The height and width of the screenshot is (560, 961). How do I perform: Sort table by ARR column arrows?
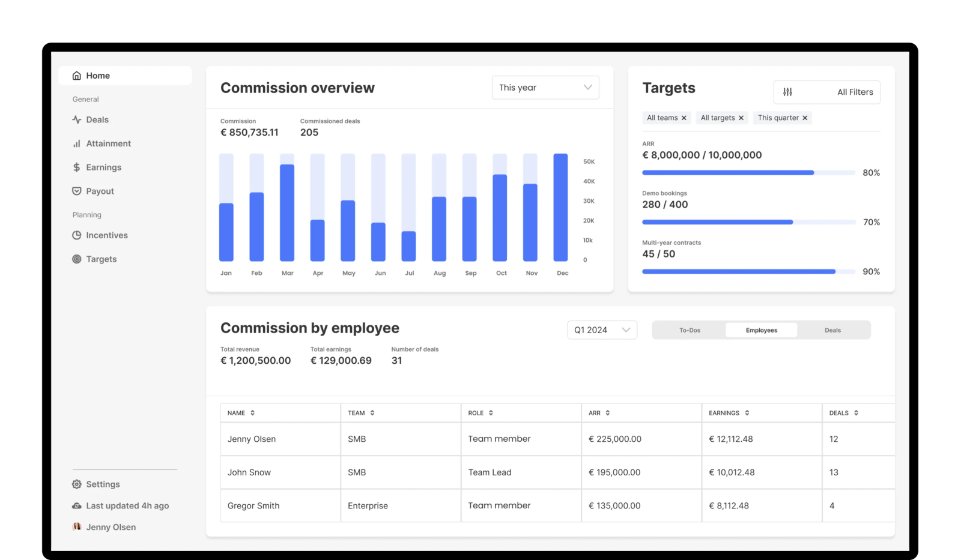pos(608,413)
